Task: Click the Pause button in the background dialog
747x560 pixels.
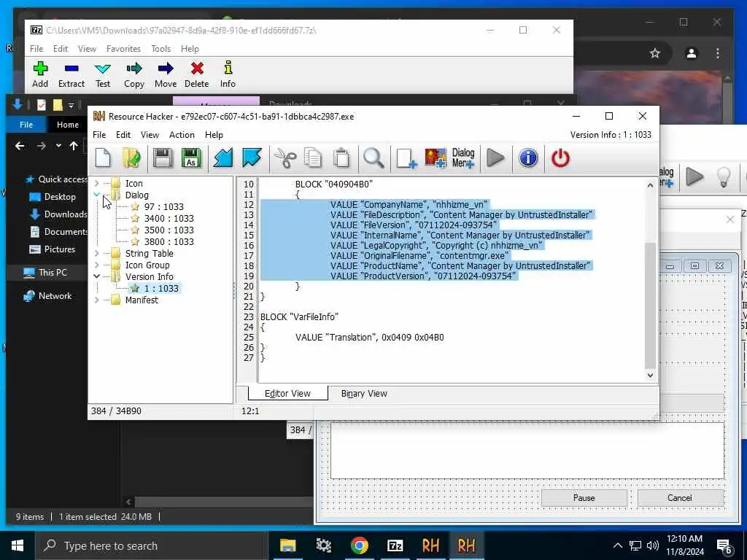Action: pyautogui.click(x=584, y=497)
